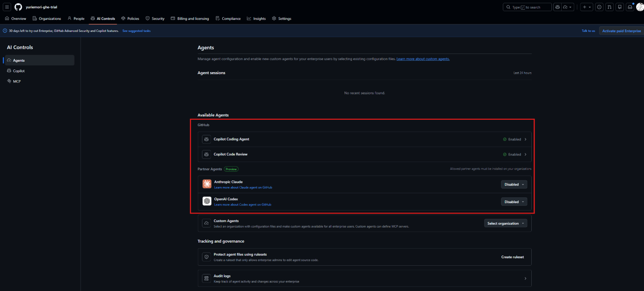Open Learn more about Codex agent link
Viewport: 644px width, 291px height.
coord(242,204)
